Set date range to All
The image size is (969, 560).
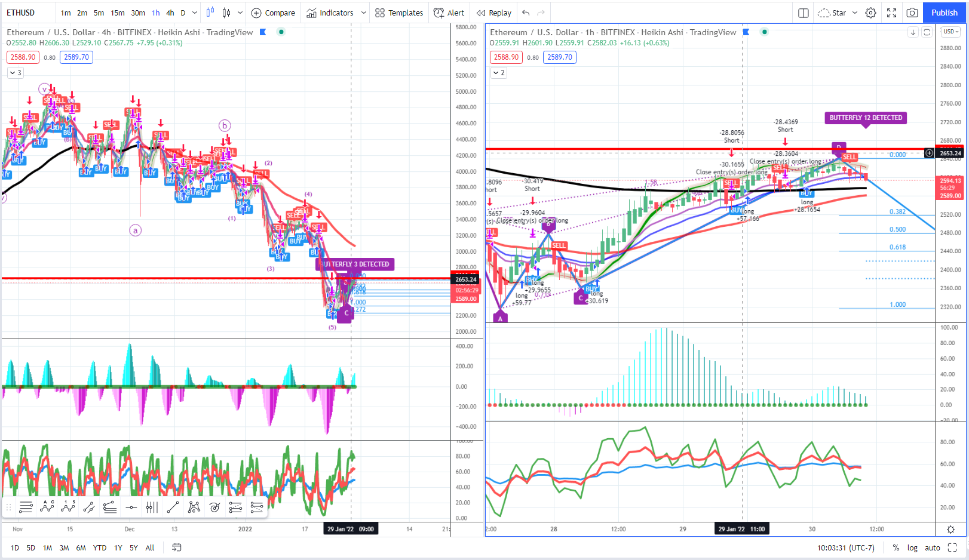click(x=150, y=547)
